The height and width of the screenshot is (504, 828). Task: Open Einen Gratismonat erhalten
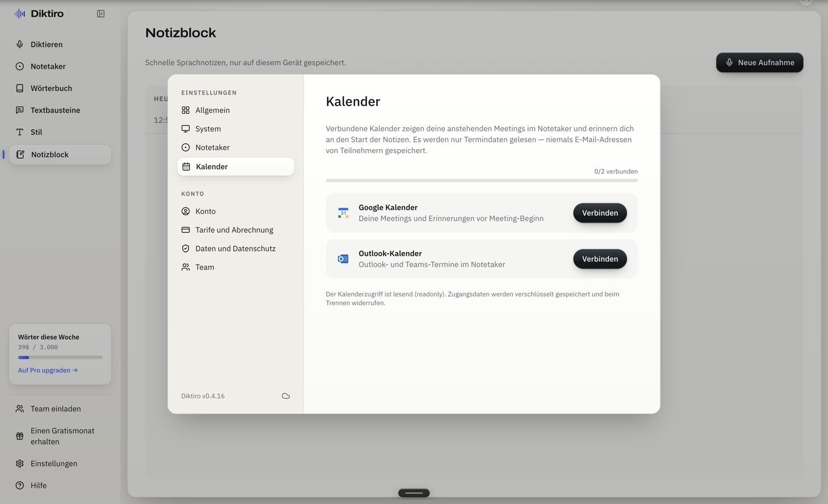tap(60, 436)
